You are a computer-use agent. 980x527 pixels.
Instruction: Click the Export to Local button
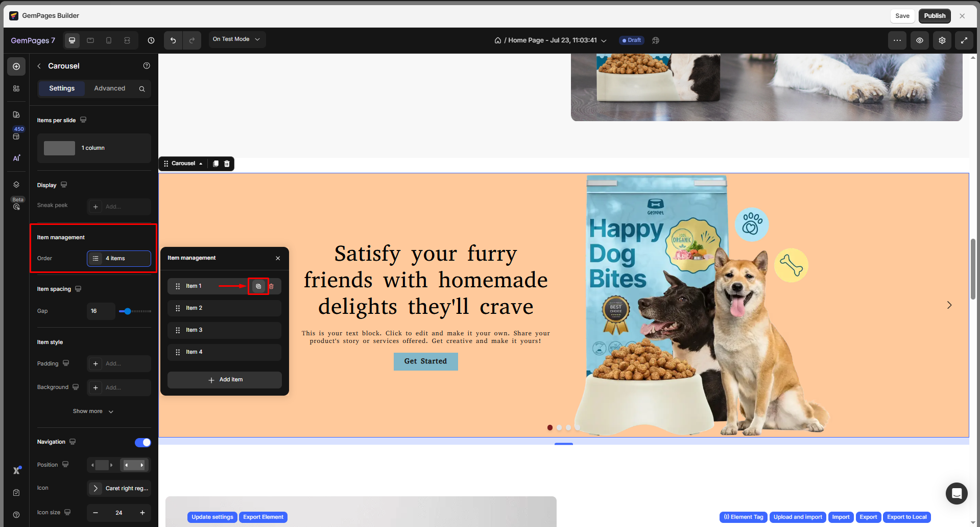907,517
